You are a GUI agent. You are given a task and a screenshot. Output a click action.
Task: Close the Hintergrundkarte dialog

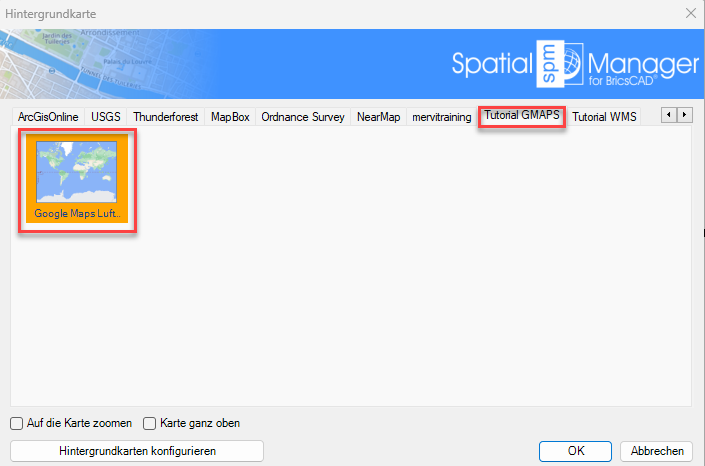pyautogui.click(x=691, y=13)
